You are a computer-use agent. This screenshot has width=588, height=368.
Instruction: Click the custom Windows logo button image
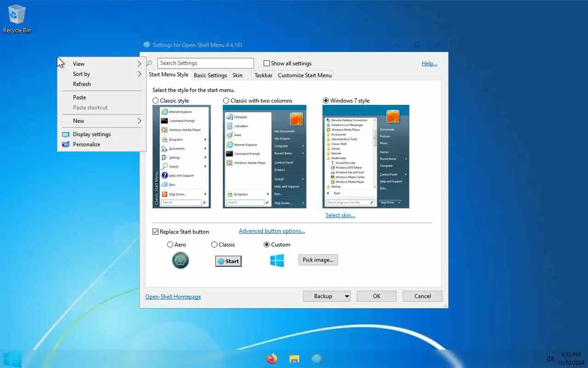tap(277, 260)
